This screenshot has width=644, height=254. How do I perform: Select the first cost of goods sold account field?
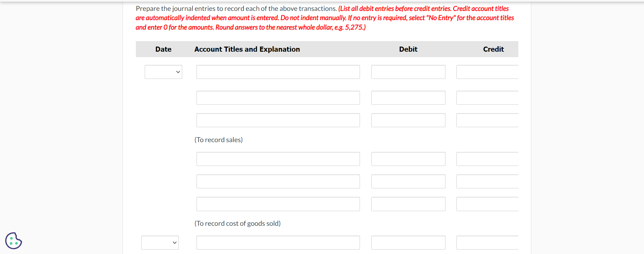(x=278, y=159)
